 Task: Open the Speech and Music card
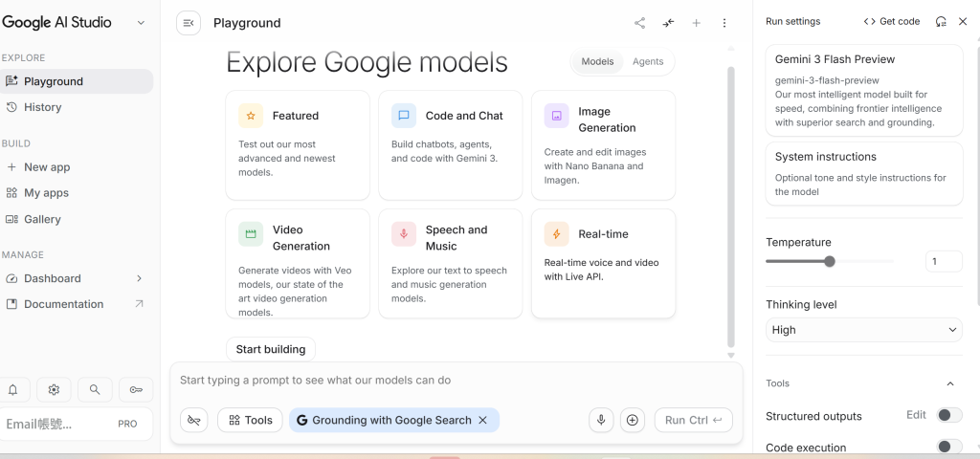coord(450,264)
